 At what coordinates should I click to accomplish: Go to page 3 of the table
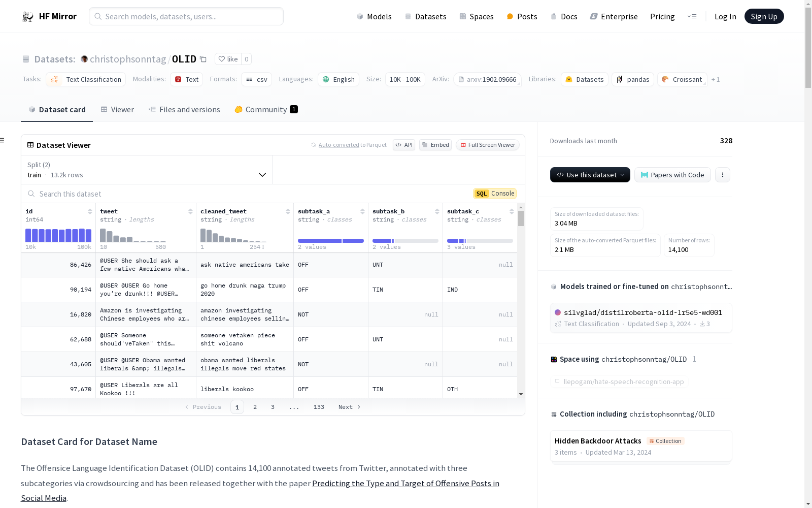click(x=273, y=407)
